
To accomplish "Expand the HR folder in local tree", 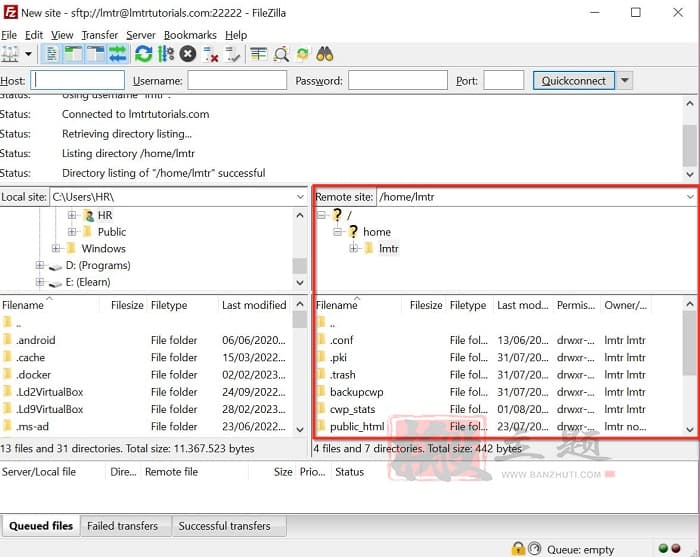I will tap(72, 215).
